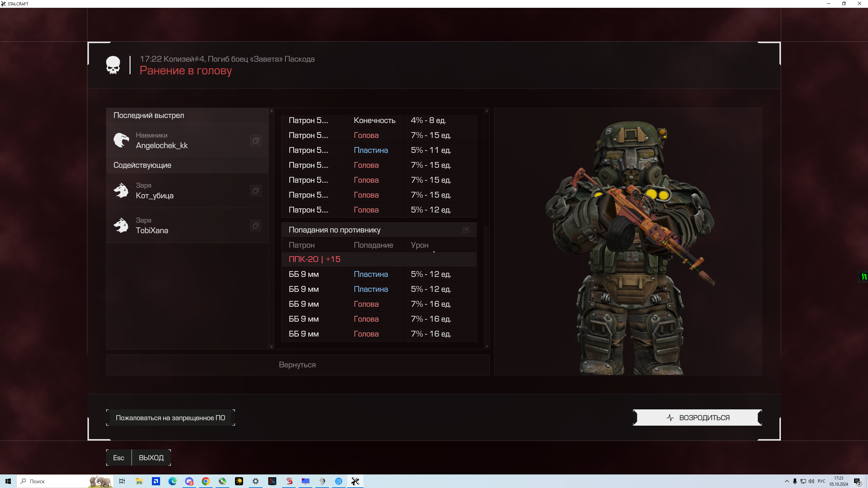
Task: Click the network tray icon
Action: point(803,481)
